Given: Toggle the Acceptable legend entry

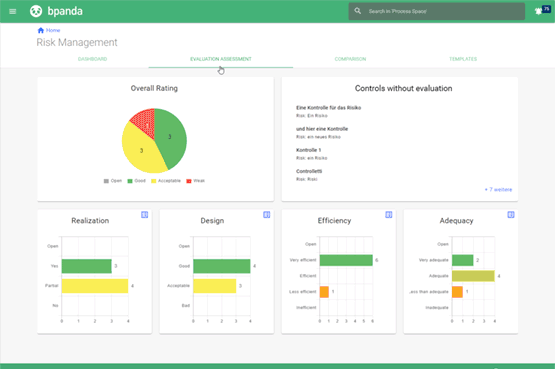Looking at the screenshot, I should pyautogui.click(x=166, y=181).
